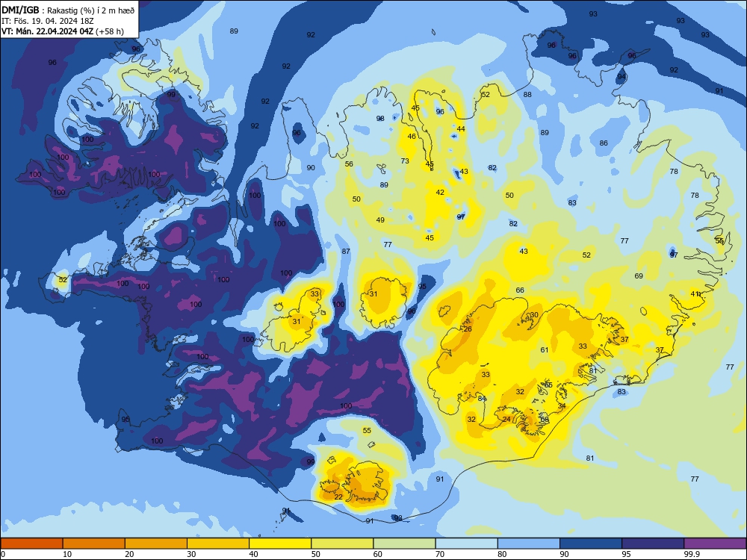Image resolution: width=747 pixels, height=560 pixels.
Task: Click the humidity value '22' on the map
Action: pos(338,497)
